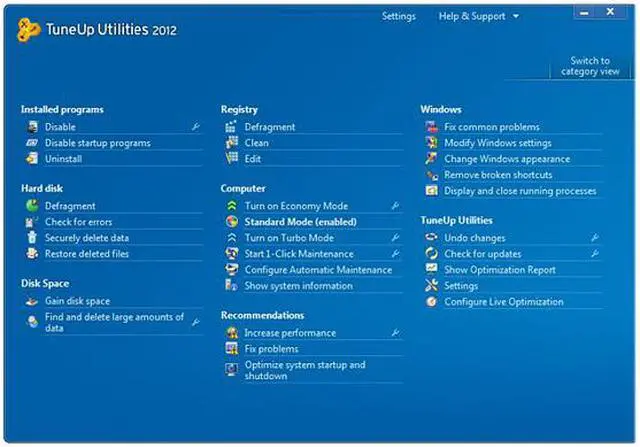Click the Restore deleted files icon
Viewport: 640px width, 447px height.
click(32, 254)
